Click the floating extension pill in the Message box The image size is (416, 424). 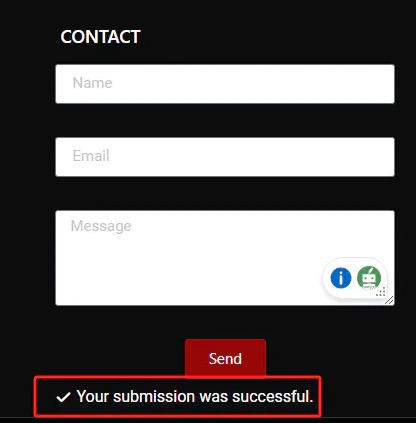click(355, 278)
